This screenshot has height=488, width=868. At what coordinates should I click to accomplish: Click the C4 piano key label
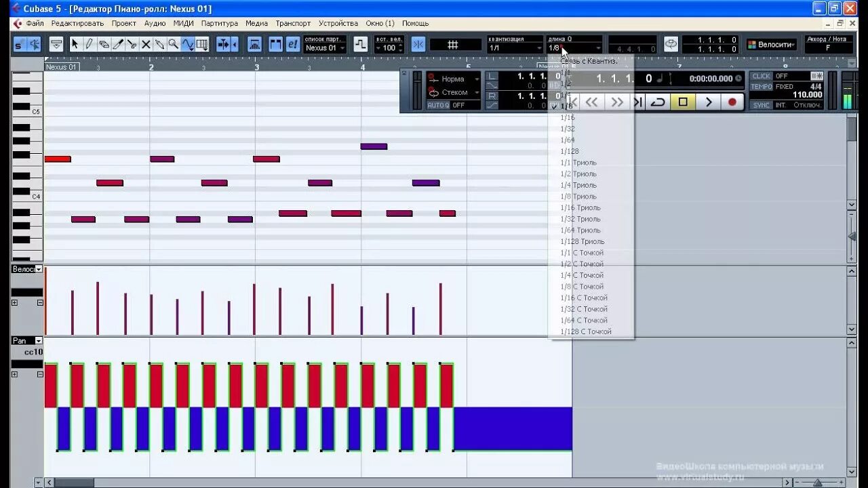click(36, 197)
